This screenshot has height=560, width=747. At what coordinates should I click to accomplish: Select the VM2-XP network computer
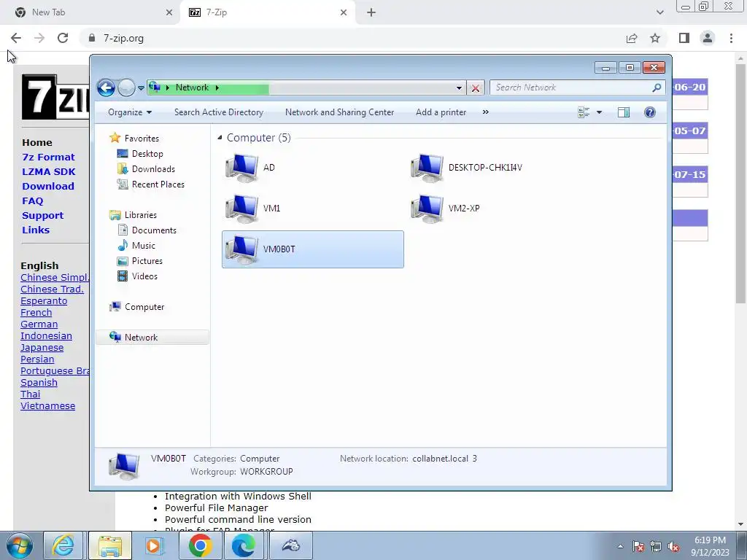tap(446, 208)
